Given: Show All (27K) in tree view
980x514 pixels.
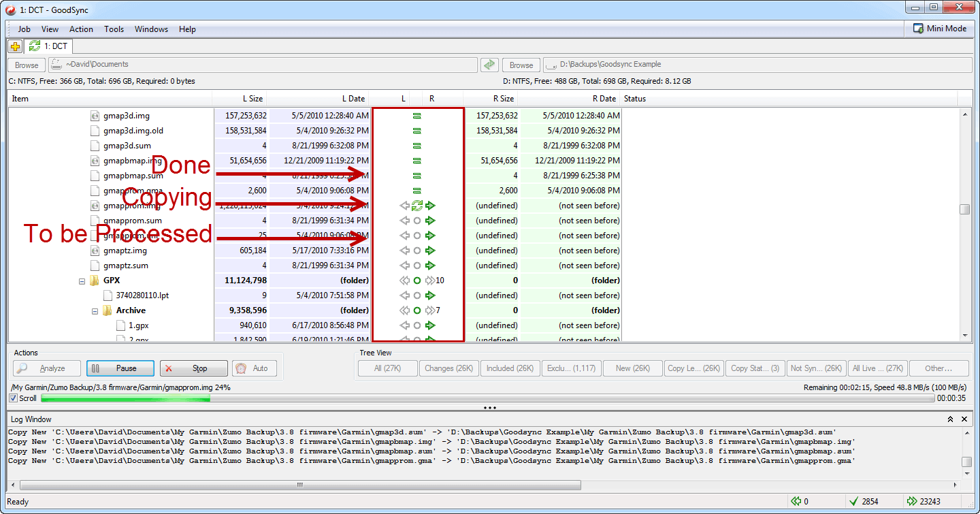Looking at the screenshot, I should click(387, 368).
